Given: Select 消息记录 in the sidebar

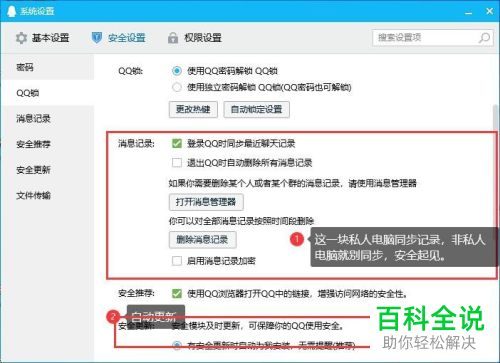Looking at the screenshot, I should 47,118.
